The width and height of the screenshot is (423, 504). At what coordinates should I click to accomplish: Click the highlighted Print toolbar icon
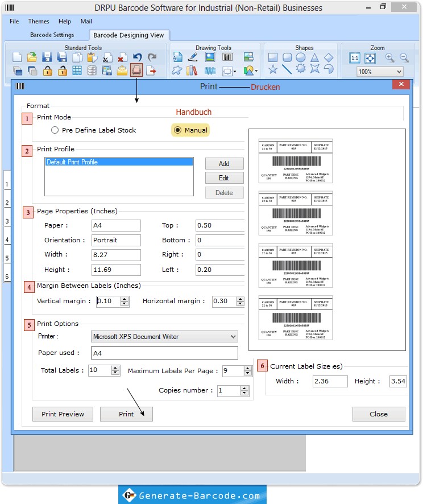[136, 70]
